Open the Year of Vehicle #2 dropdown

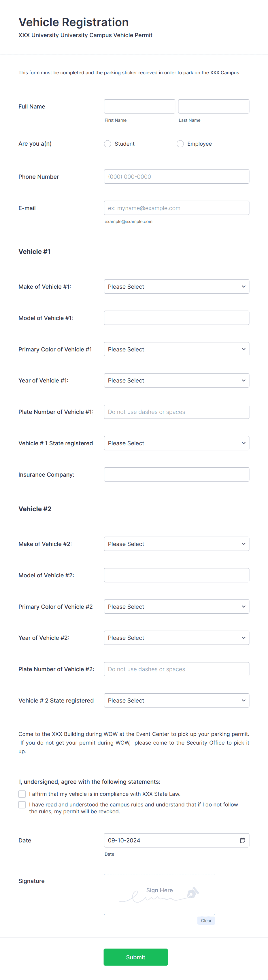click(176, 638)
